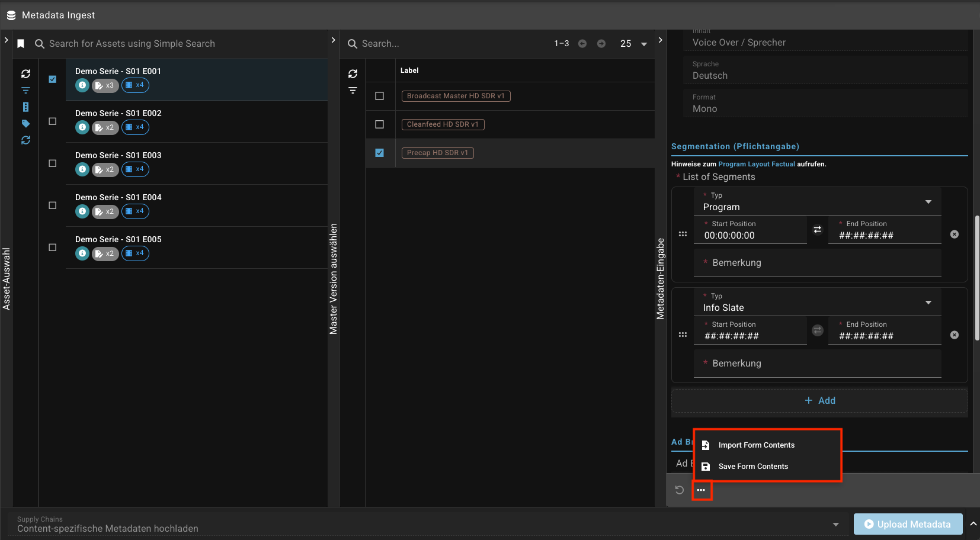The height and width of the screenshot is (540, 980).
Task: Click the Program segment Bemerkung field
Action: point(818,263)
